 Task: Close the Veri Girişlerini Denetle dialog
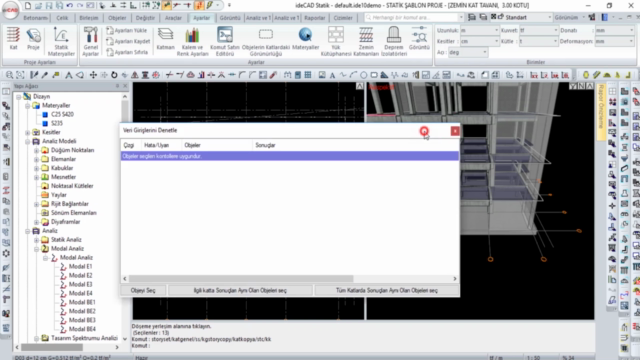click(455, 131)
